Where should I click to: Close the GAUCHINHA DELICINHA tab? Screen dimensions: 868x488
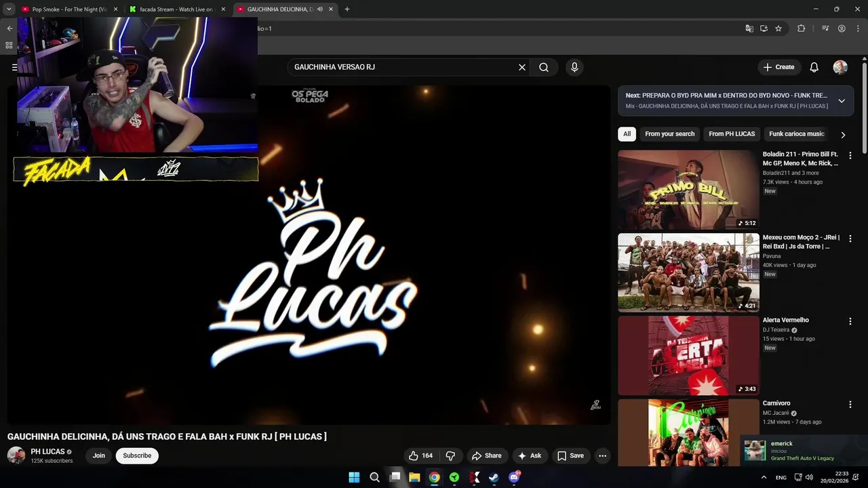point(331,9)
